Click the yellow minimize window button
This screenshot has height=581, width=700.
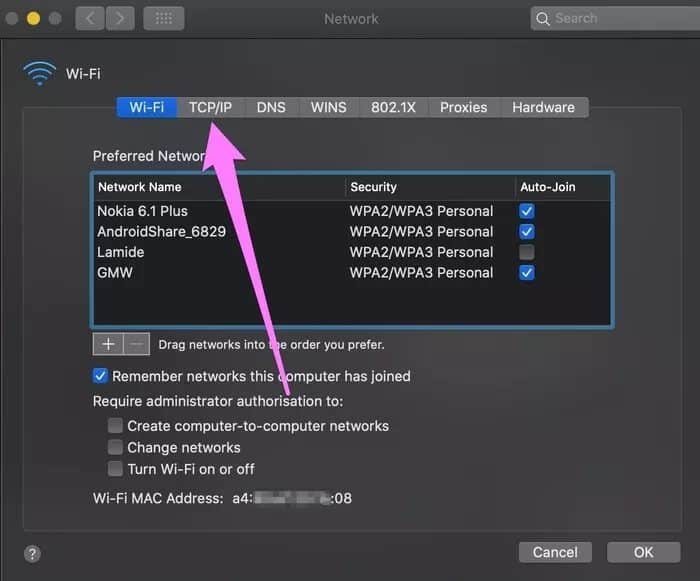click(x=33, y=18)
